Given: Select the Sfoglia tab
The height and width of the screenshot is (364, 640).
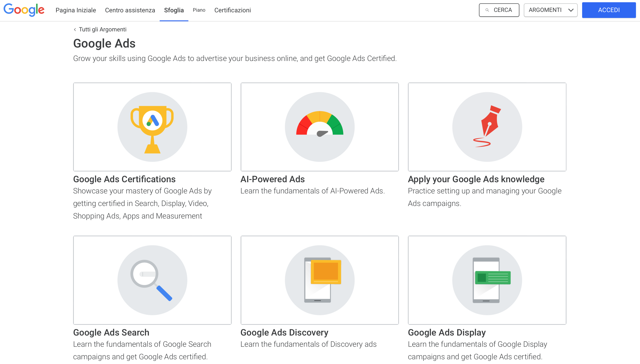Looking at the screenshot, I should tap(174, 10).
